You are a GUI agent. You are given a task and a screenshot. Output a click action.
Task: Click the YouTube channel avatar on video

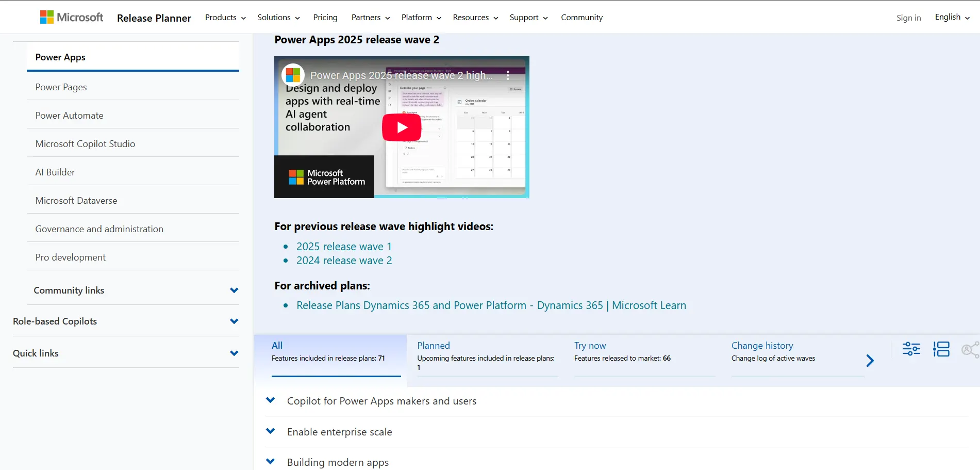(x=293, y=75)
